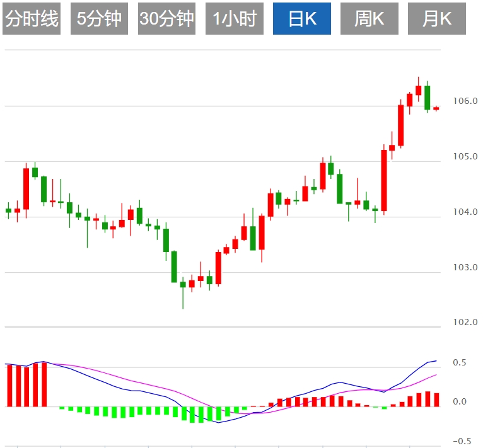This screenshot has width=483, height=448.
Task: Click the 103.0 price axis label
Action: pyautogui.click(x=465, y=267)
